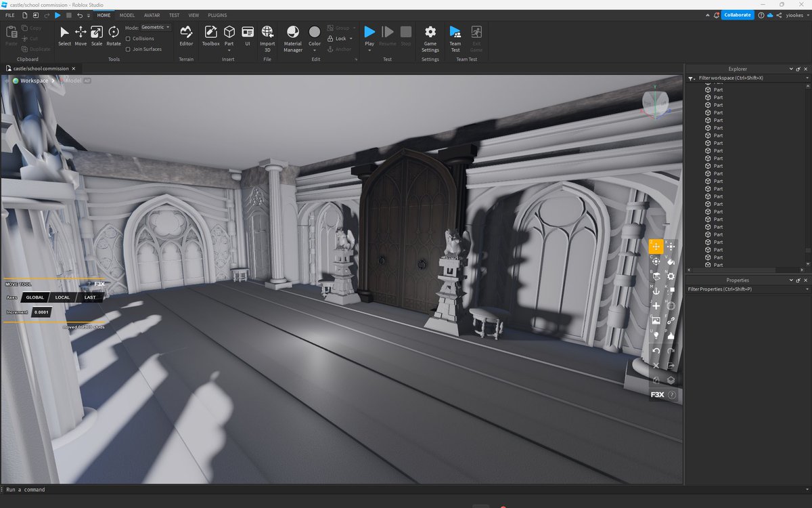Choose the Move tool in Tools group
Viewport: 812px width, 508px height.
(81, 37)
